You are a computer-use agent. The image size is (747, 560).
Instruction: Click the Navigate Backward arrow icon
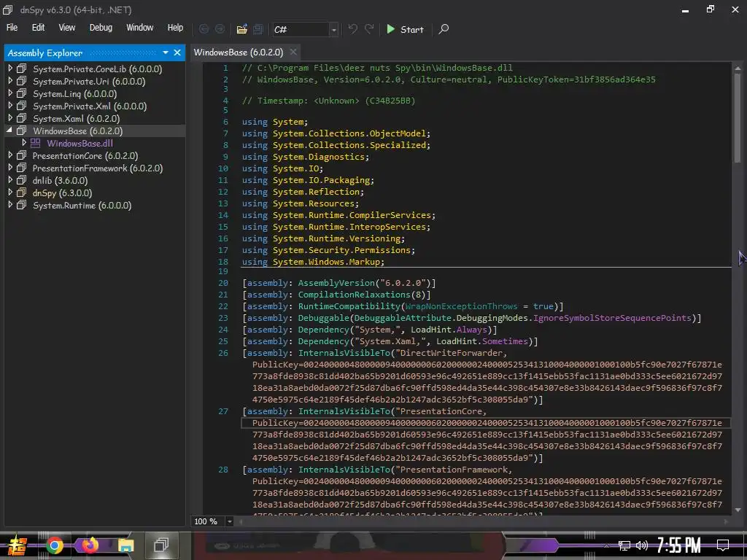[204, 29]
